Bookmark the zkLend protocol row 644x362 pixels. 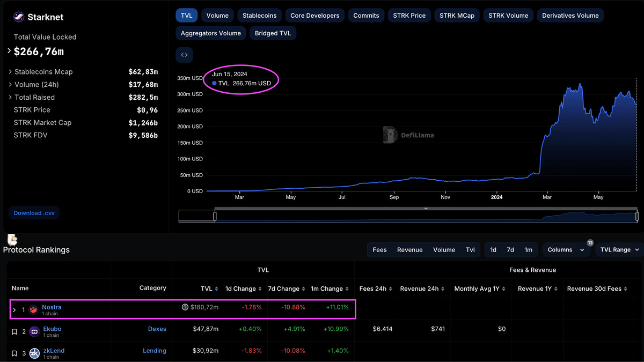(x=14, y=353)
